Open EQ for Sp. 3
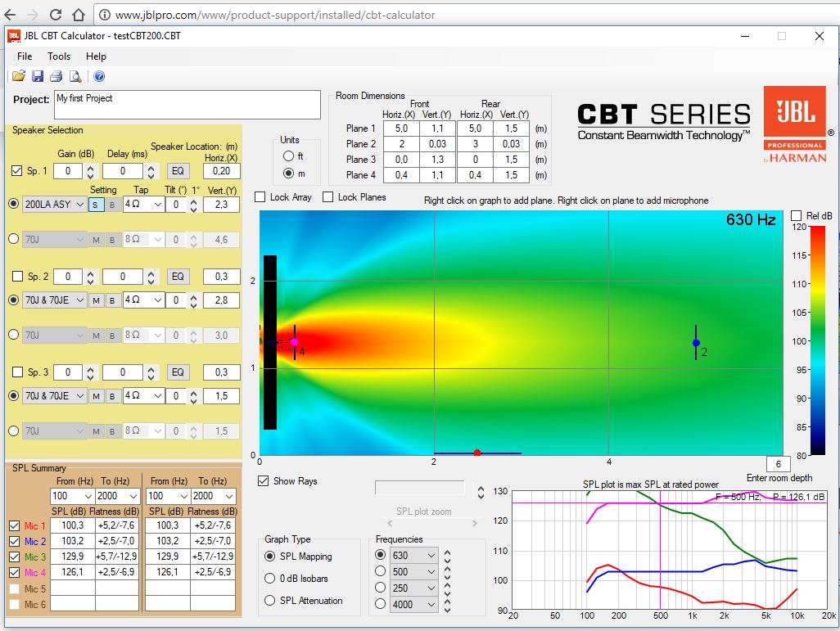The width and height of the screenshot is (840, 631). pyautogui.click(x=178, y=372)
